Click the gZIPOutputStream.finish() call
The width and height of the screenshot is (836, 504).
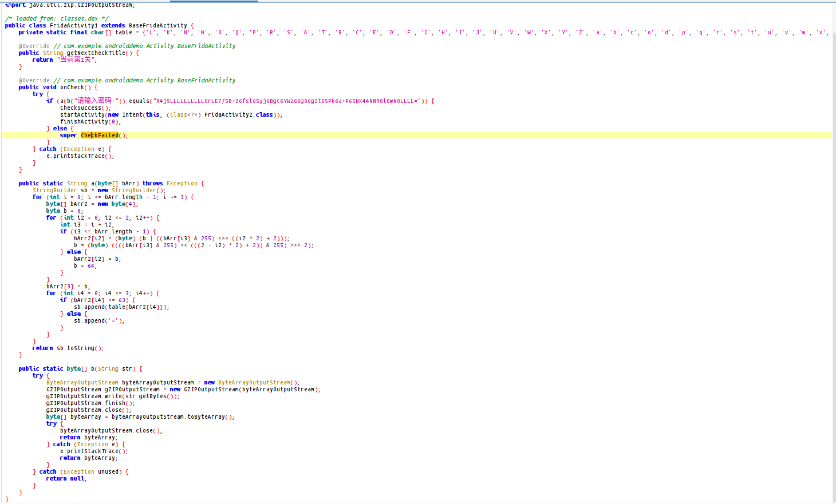(90, 403)
